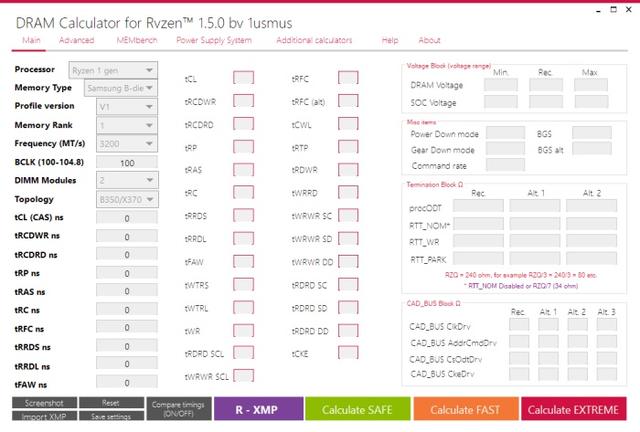The image size is (640, 432).
Task: Click the Import XMP button
Action: coord(44,416)
